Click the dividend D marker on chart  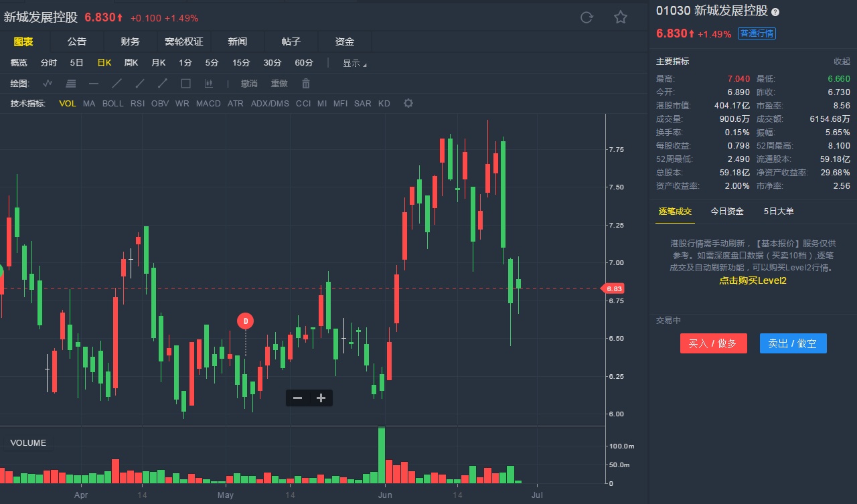point(246,321)
